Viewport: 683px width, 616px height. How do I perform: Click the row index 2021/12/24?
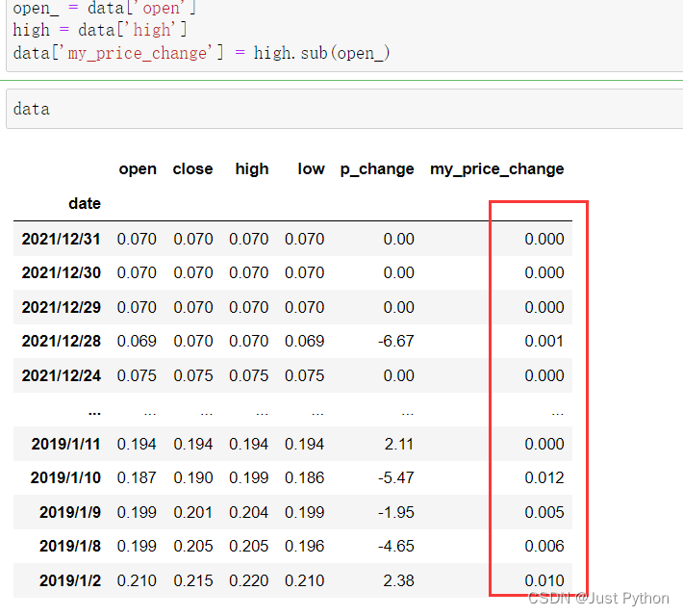pos(61,375)
